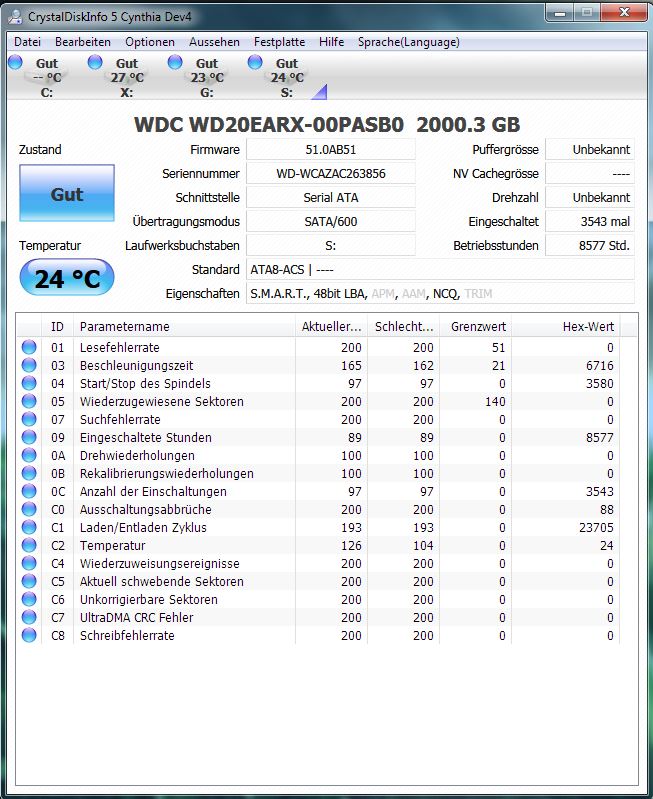The height and width of the screenshot is (799, 653).
Task: Click status icon of Wiederzugewiesene Sektoren
Action: [x=29, y=401]
